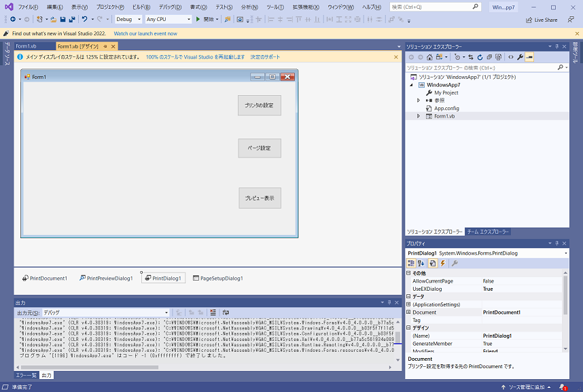583x392 pixels.
Task: Click the 決定のサポート link
Action: pos(265,57)
